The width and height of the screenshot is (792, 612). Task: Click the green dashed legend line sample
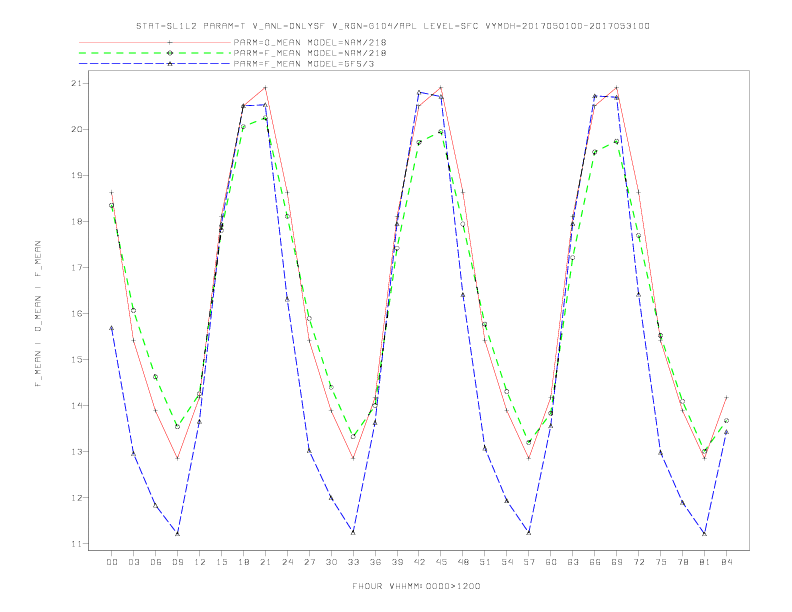[x=155, y=53]
